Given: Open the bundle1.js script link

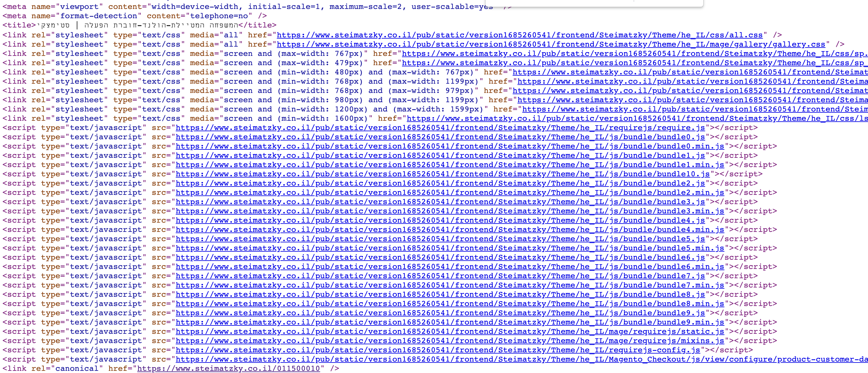Looking at the screenshot, I should pos(440,156).
